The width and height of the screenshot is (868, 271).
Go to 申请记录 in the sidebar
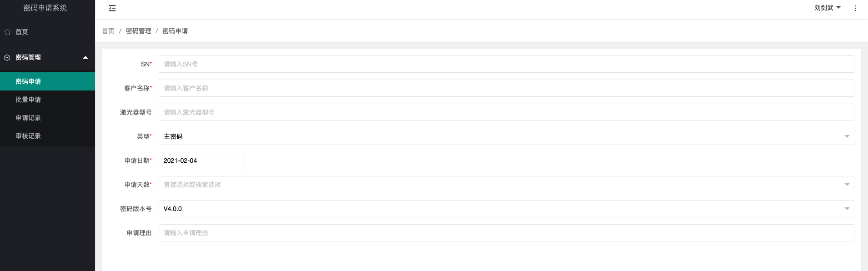click(x=28, y=118)
